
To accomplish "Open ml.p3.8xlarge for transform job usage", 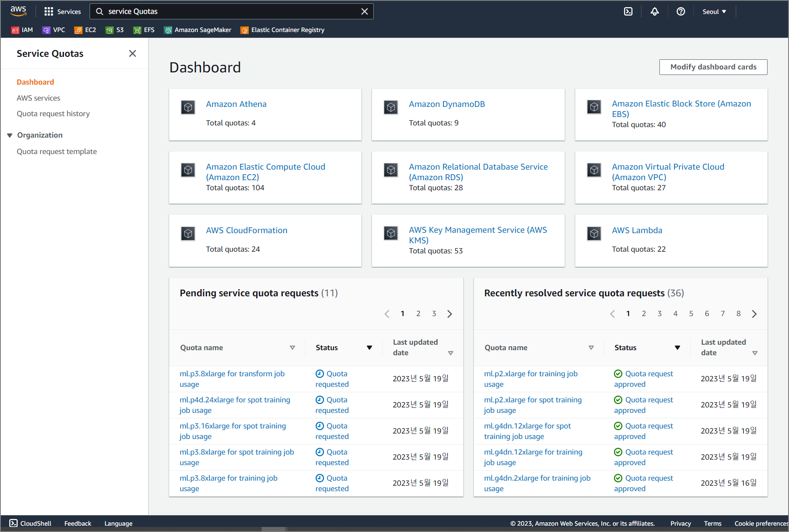I will [232, 379].
